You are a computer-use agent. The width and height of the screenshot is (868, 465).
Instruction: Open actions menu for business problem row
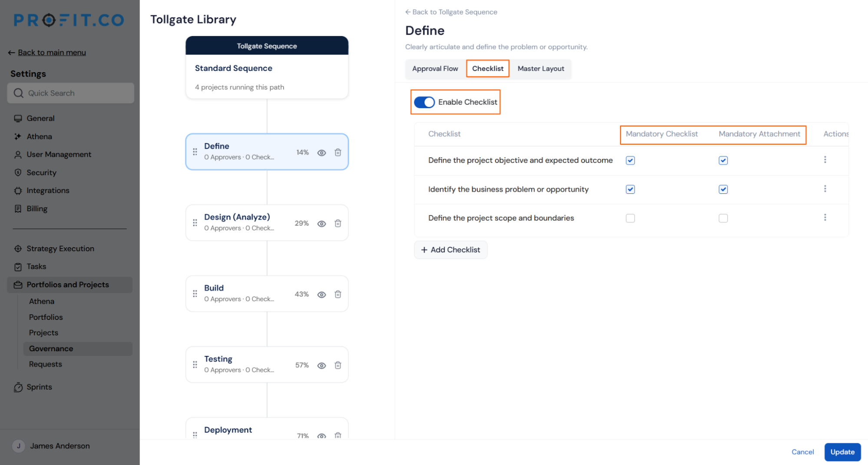coord(825,189)
